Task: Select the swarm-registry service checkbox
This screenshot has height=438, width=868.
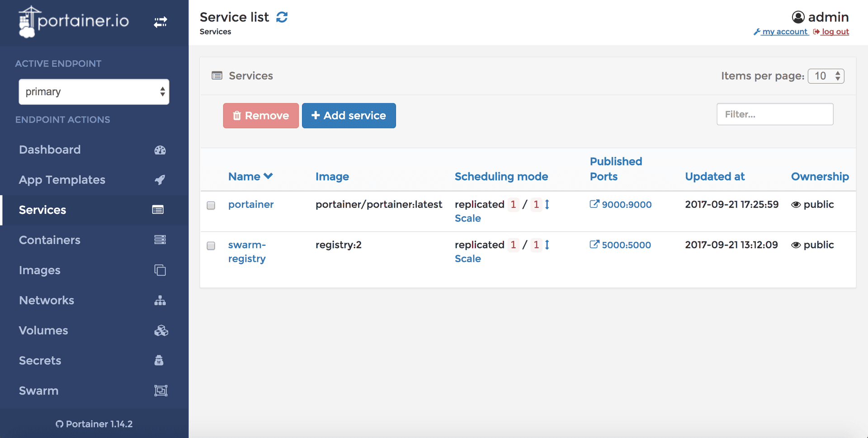Action: tap(211, 246)
